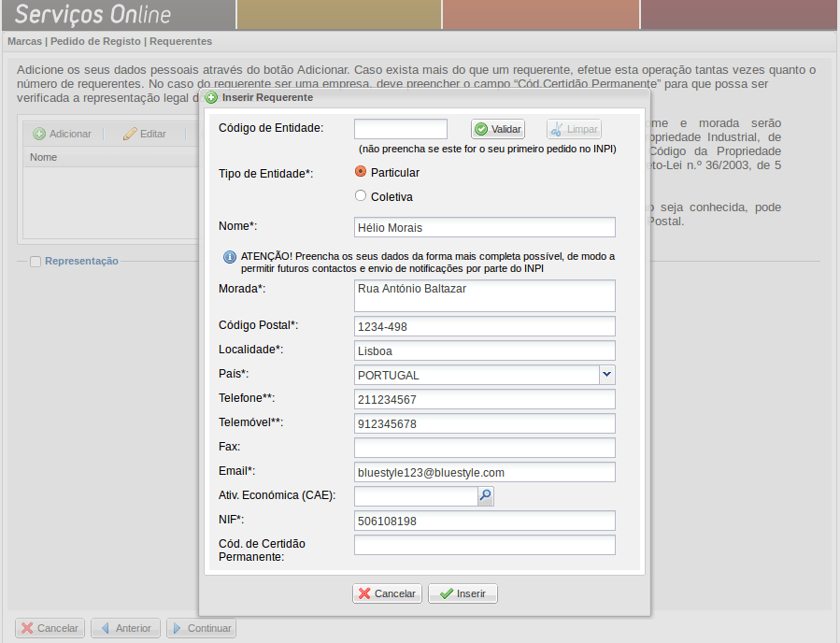Click the Ativ. Económica (CAE) combo field

tap(415, 496)
